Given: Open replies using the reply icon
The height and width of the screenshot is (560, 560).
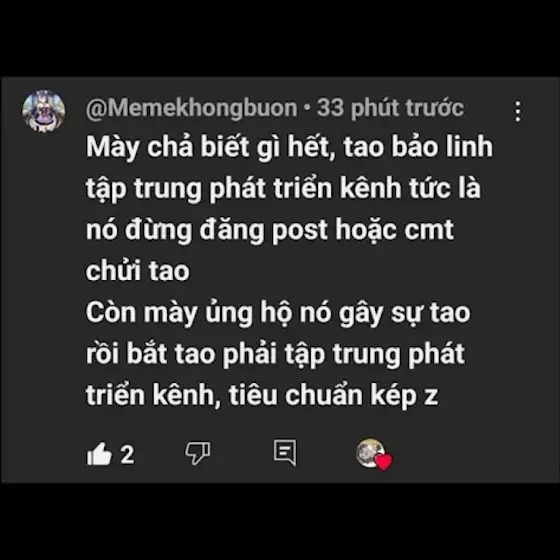Looking at the screenshot, I should tap(285, 452).
